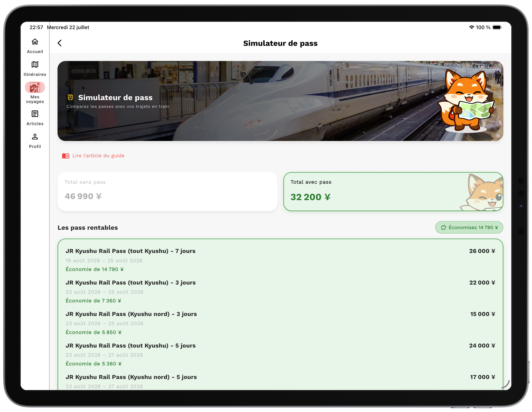Click the yellow train icon in banner
This screenshot has height=412, width=532.
pyautogui.click(x=70, y=98)
